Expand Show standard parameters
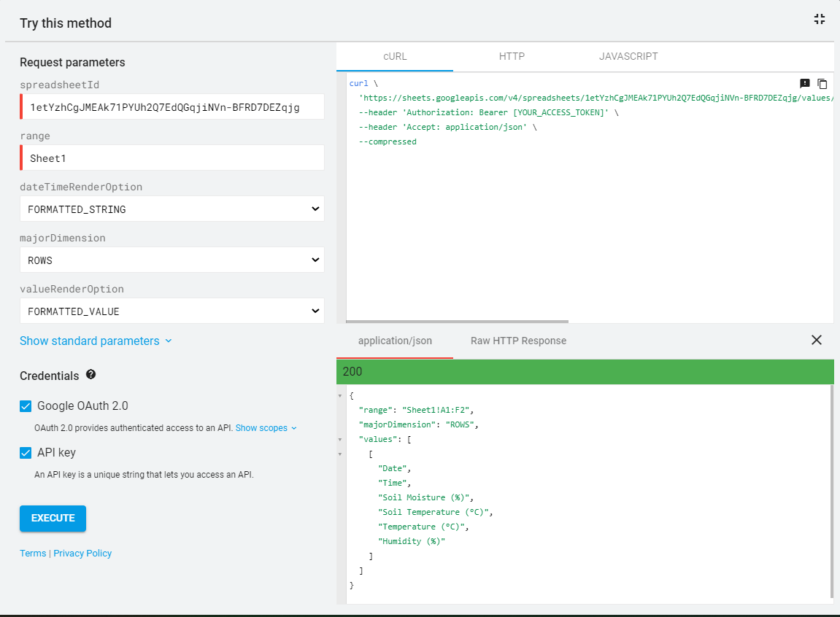The width and height of the screenshot is (840, 617). point(96,341)
